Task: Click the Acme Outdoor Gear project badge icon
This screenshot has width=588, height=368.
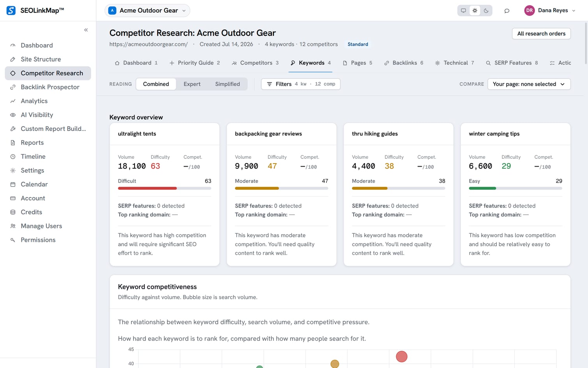Action: click(112, 11)
